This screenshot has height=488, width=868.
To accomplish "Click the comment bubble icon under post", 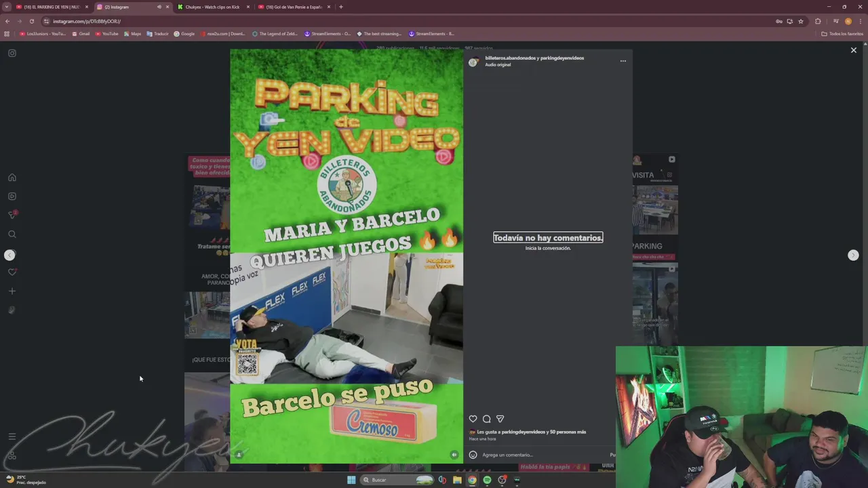I will coord(487,419).
